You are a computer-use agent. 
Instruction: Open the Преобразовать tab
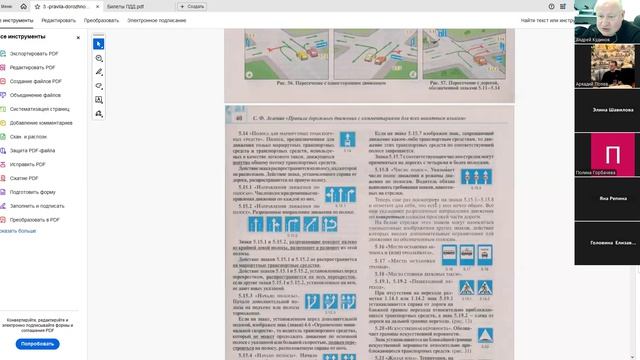[101, 20]
